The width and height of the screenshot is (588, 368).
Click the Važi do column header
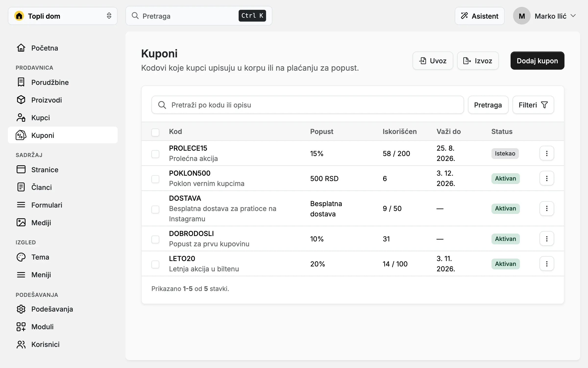[449, 131]
